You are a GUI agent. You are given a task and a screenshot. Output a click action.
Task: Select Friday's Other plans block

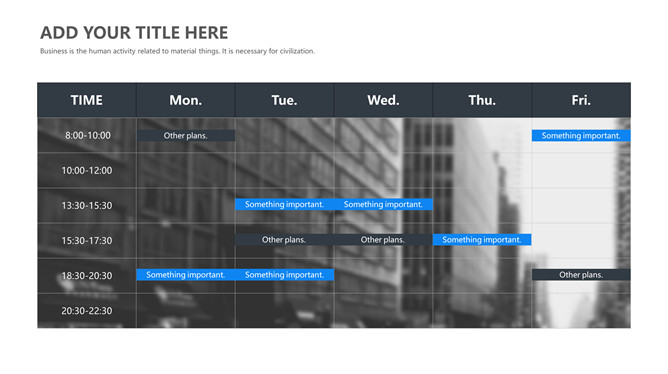pos(581,275)
